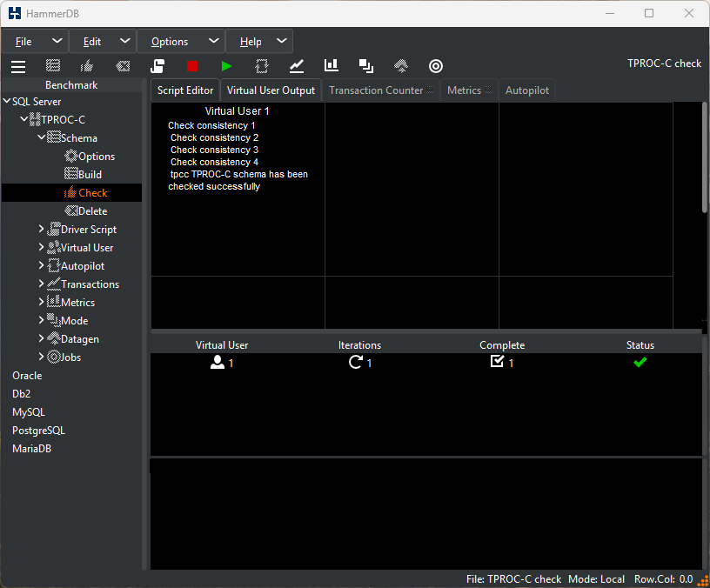Select Delete under Schema
The image size is (710, 588).
[86, 211]
